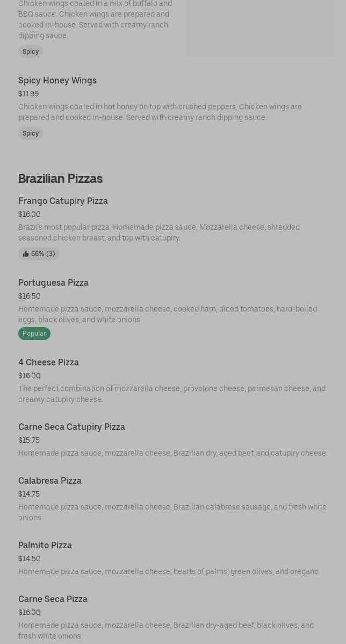This screenshot has height=644, width=346.
Task: Click the Spicy tag under the buffalo BBQ wings
Action: click(31, 52)
